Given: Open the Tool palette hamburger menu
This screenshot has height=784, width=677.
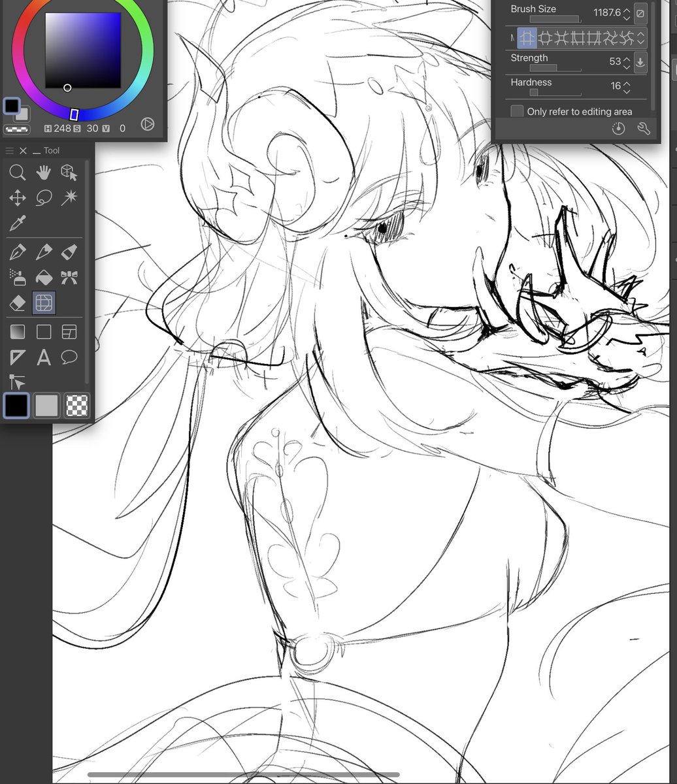Looking at the screenshot, I should tap(9, 151).
